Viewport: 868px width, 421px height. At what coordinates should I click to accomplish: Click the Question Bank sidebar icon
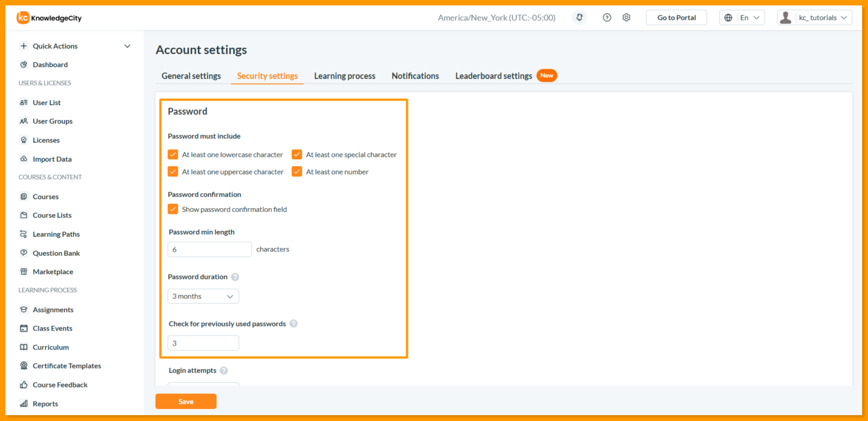tap(24, 253)
